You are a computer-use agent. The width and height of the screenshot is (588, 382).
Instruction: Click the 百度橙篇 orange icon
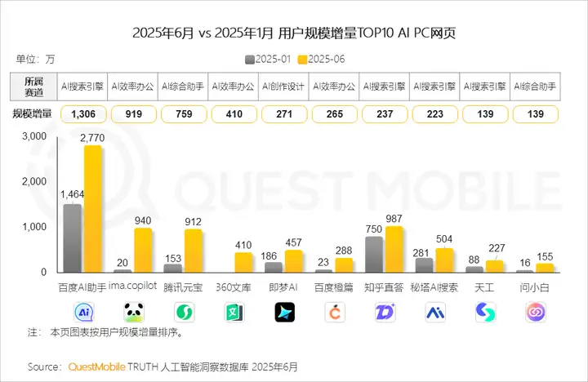pyautogui.click(x=335, y=313)
